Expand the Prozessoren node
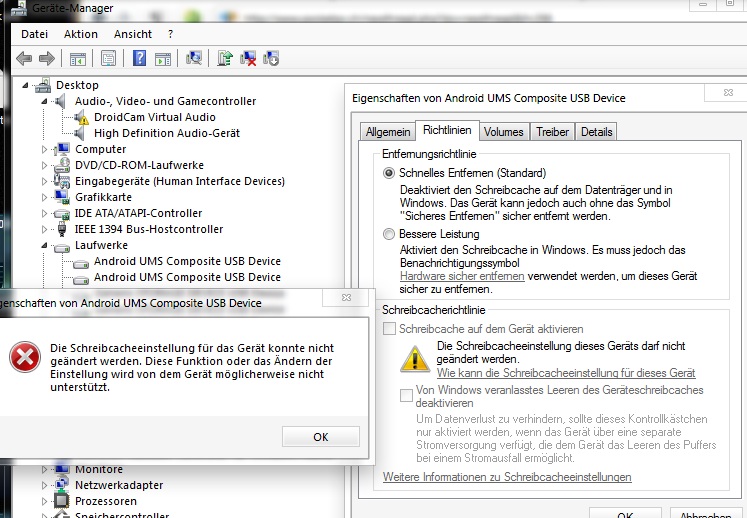Viewport: 747px width, 518px height. pyautogui.click(x=44, y=501)
